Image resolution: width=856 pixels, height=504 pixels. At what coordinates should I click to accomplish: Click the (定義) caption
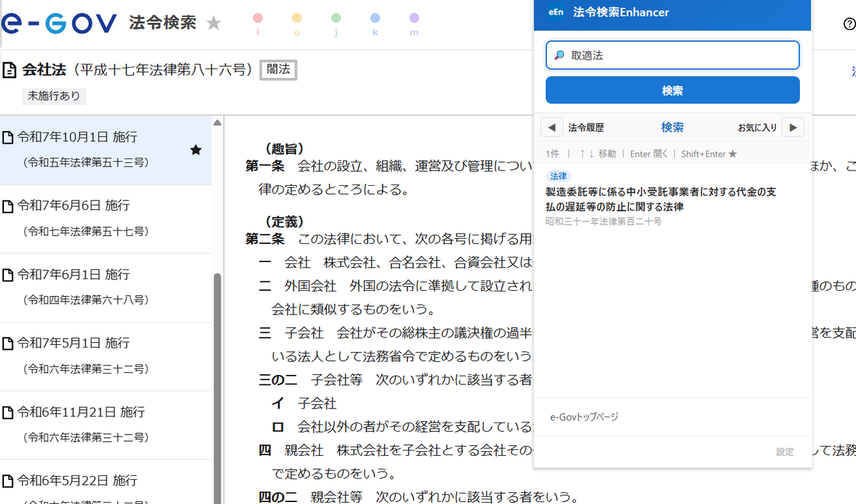pyautogui.click(x=285, y=221)
